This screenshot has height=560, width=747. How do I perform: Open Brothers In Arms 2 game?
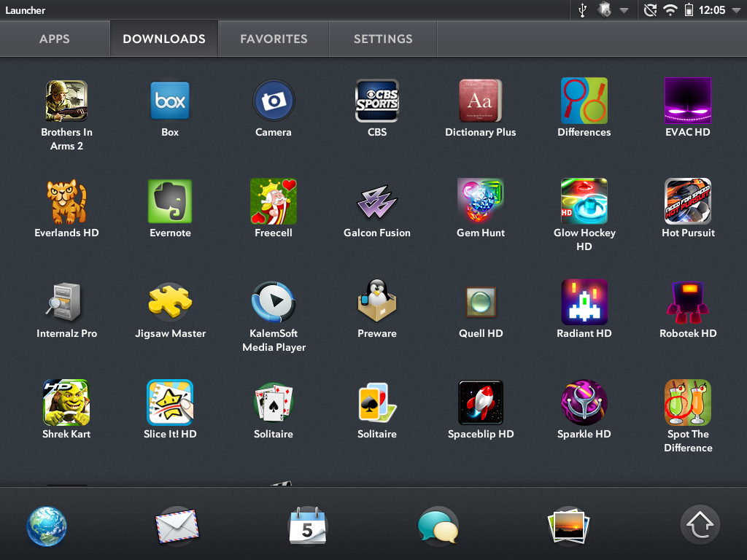[x=66, y=101]
